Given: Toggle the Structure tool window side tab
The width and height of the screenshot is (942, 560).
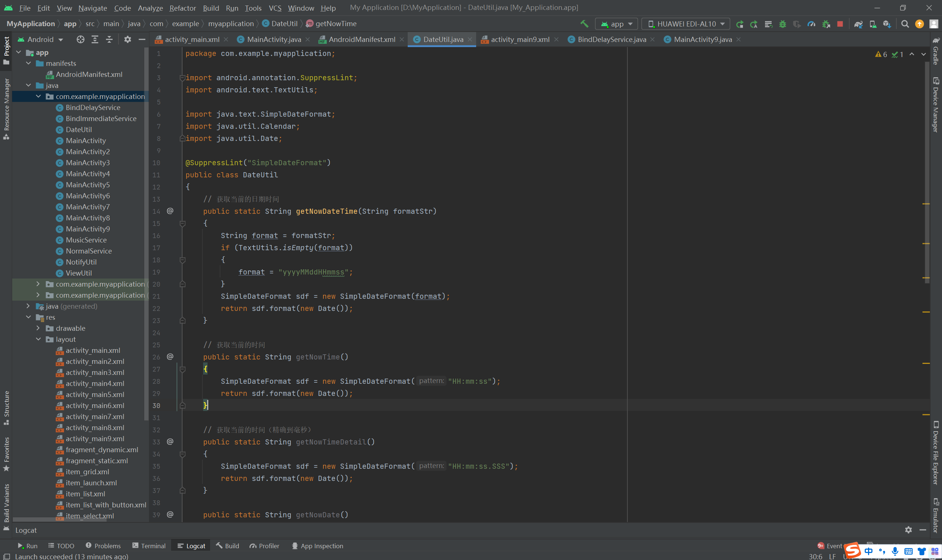Looking at the screenshot, I should 6,408.
